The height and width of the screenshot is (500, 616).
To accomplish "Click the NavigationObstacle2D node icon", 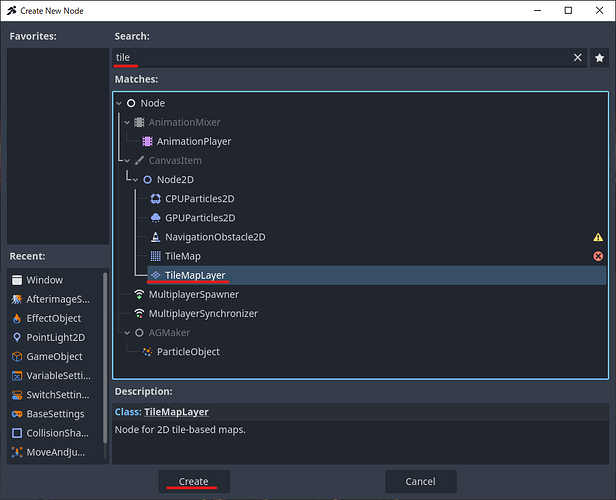I will click(x=155, y=237).
